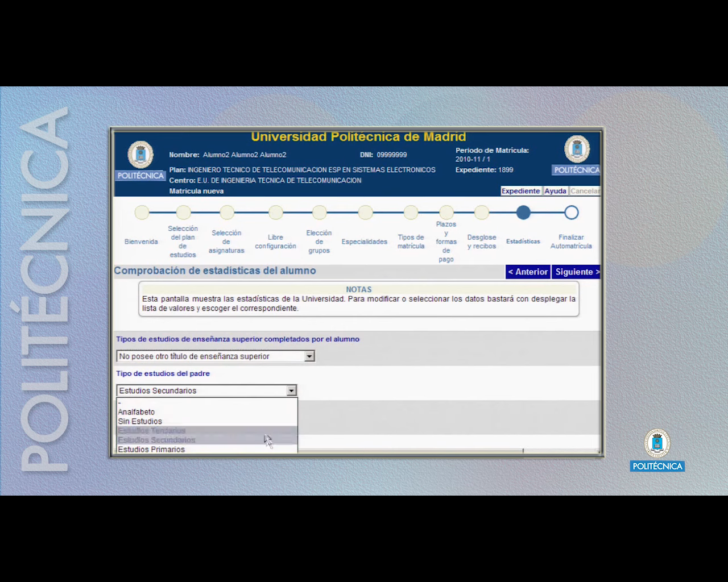This screenshot has width=728, height=582.
Task: Click the Politécnica logo in header right
Action: pyautogui.click(x=576, y=155)
